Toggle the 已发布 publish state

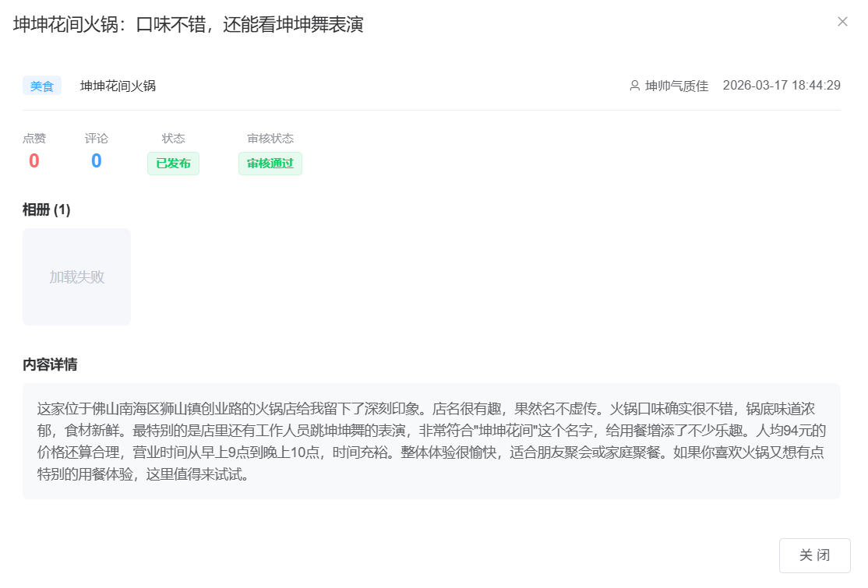[x=173, y=164]
